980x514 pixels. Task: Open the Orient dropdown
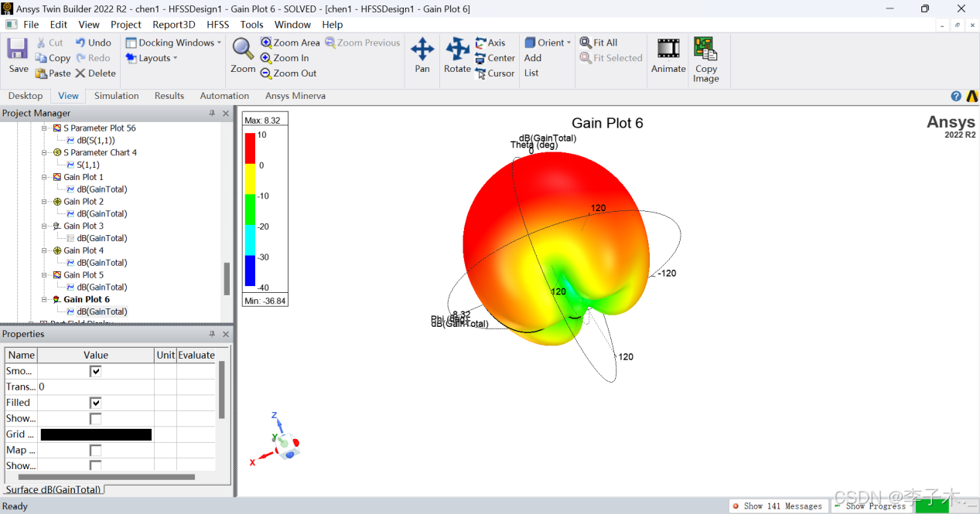pos(548,43)
